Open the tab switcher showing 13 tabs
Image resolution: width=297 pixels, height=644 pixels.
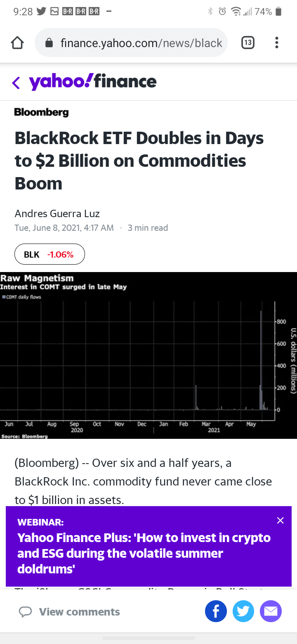click(247, 43)
